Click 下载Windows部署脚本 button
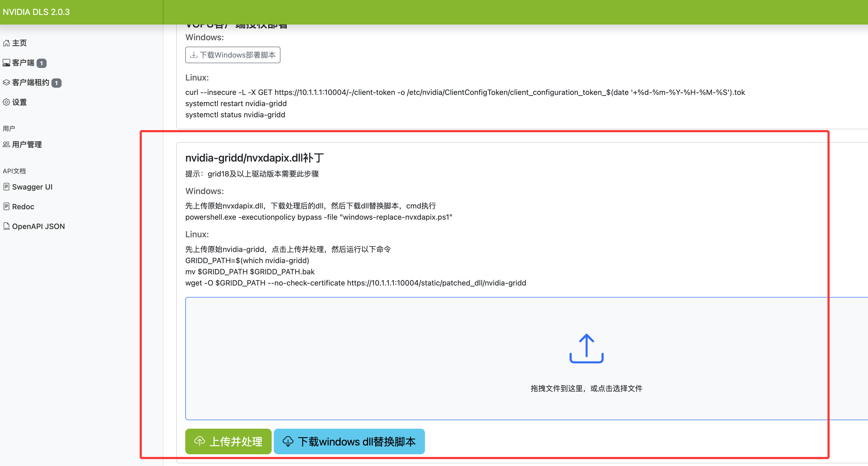The height and width of the screenshot is (466, 868). pyautogui.click(x=232, y=55)
